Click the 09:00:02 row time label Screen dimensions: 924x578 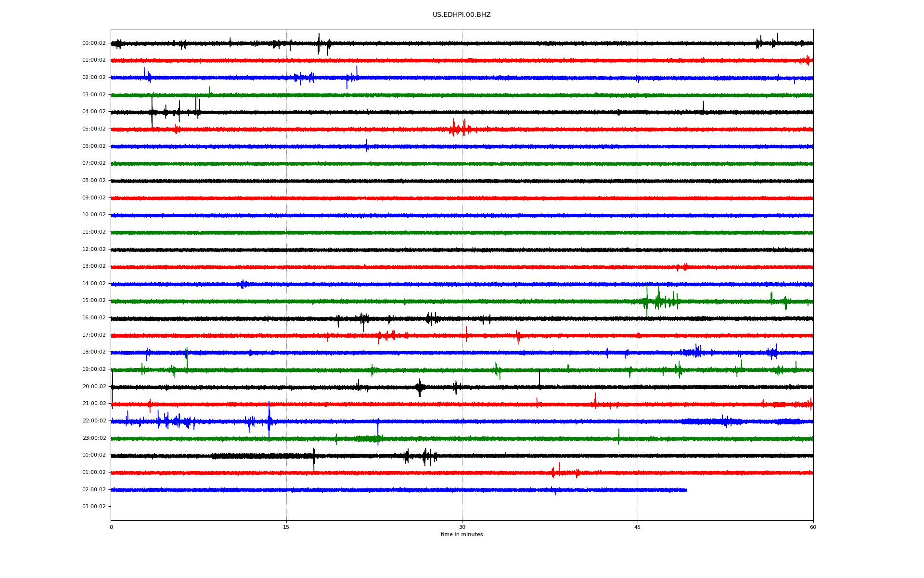point(94,198)
